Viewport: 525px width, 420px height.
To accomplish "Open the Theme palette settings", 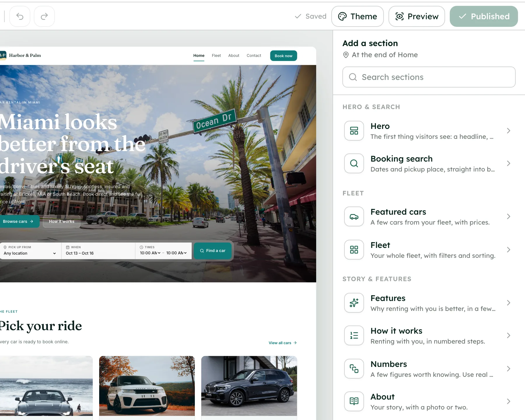I will 358,16.
